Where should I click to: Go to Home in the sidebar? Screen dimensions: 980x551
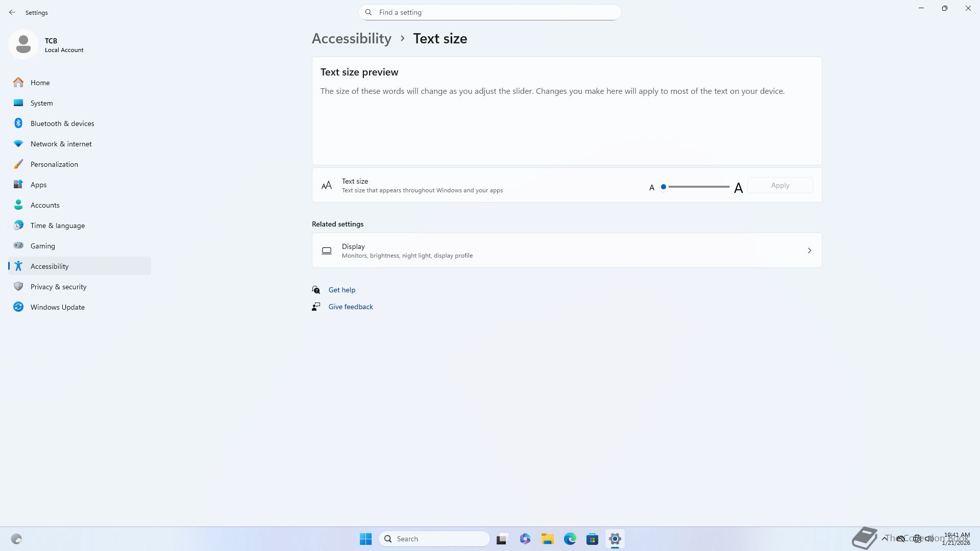(40, 83)
